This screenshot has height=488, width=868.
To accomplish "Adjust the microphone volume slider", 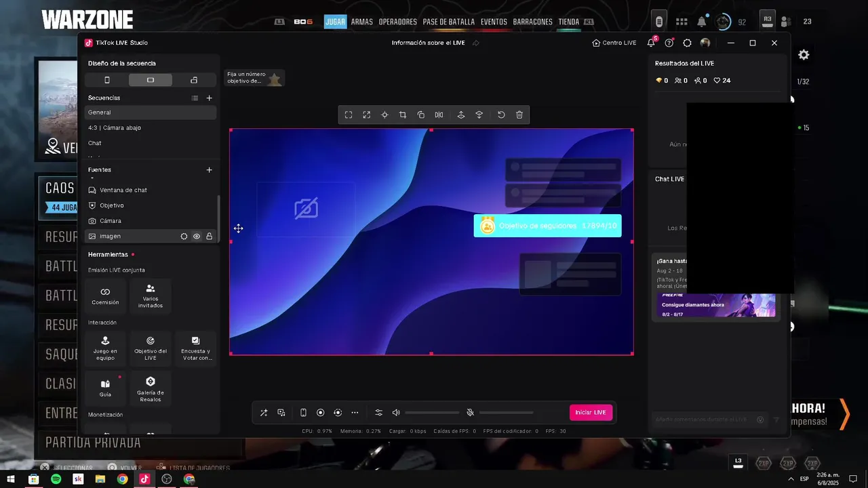I will click(x=506, y=413).
